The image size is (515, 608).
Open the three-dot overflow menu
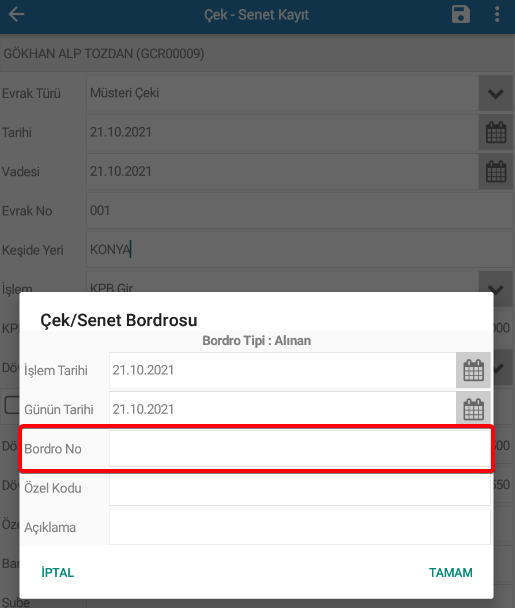click(497, 15)
